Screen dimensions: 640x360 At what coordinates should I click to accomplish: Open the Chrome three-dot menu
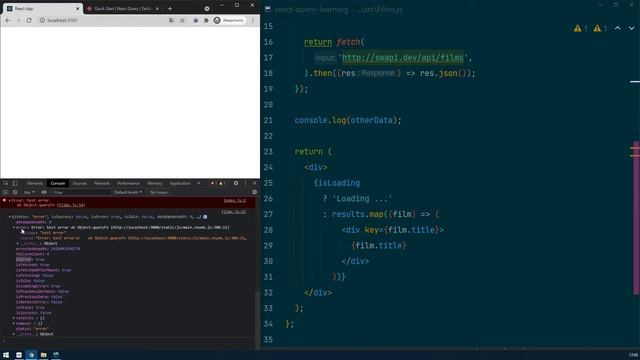click(253, 20)
